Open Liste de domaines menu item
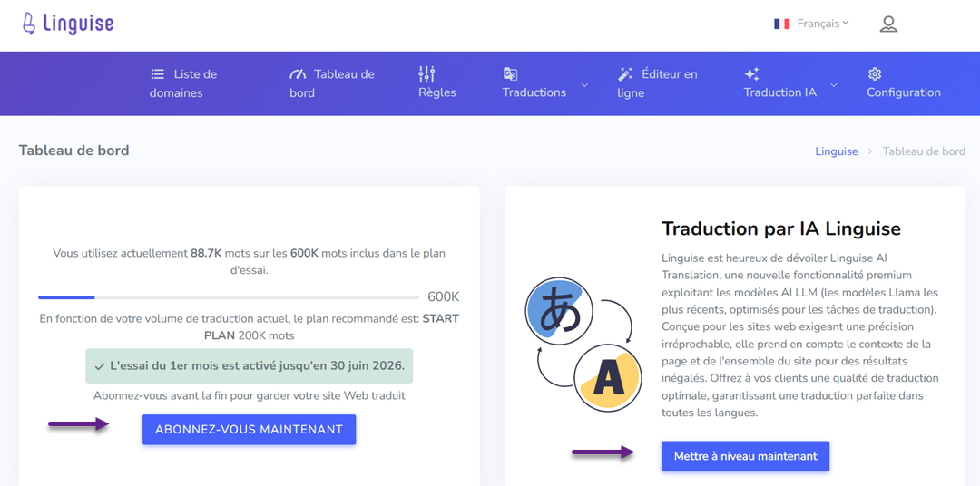 (x=183, y=83)
